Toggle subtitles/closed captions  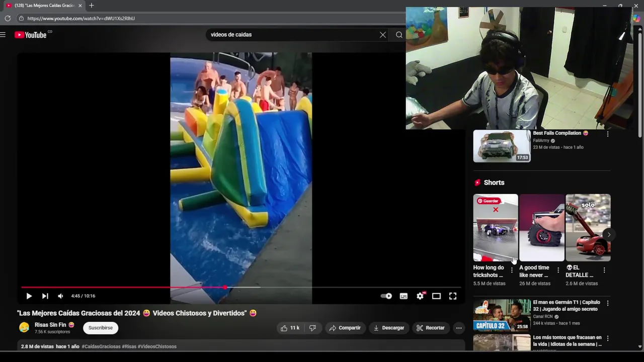coord(404,296)
